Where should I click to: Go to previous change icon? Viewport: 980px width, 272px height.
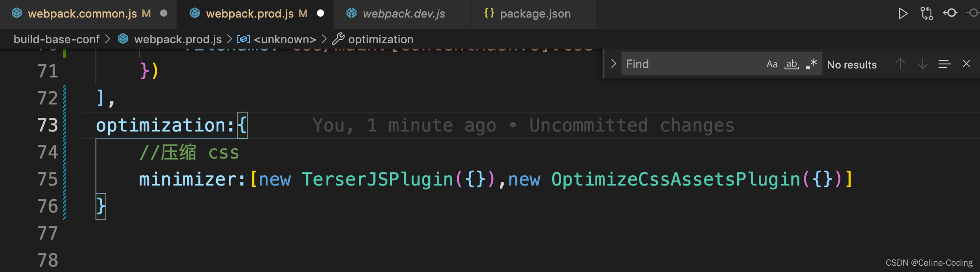[x=950, y=13]
